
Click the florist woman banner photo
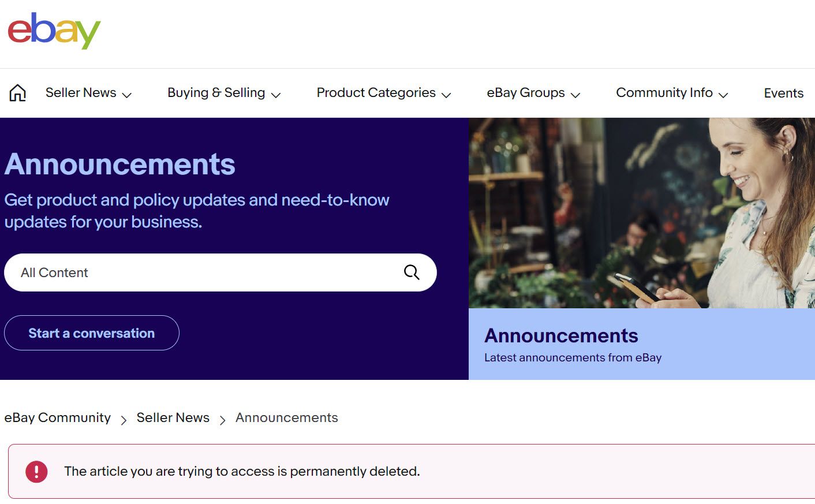pos(642,213)
